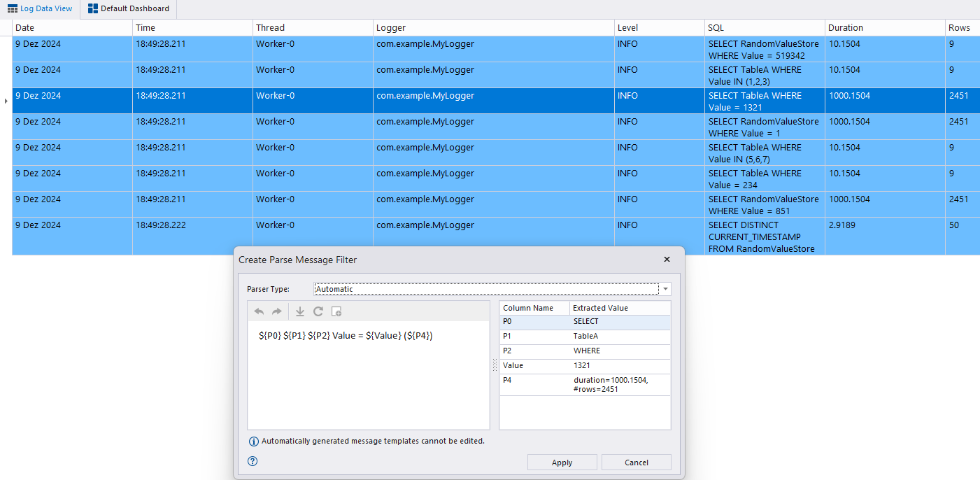This screenshot has height=480, width=980.
Task: Click the message template text area
Action: point(369,375)
